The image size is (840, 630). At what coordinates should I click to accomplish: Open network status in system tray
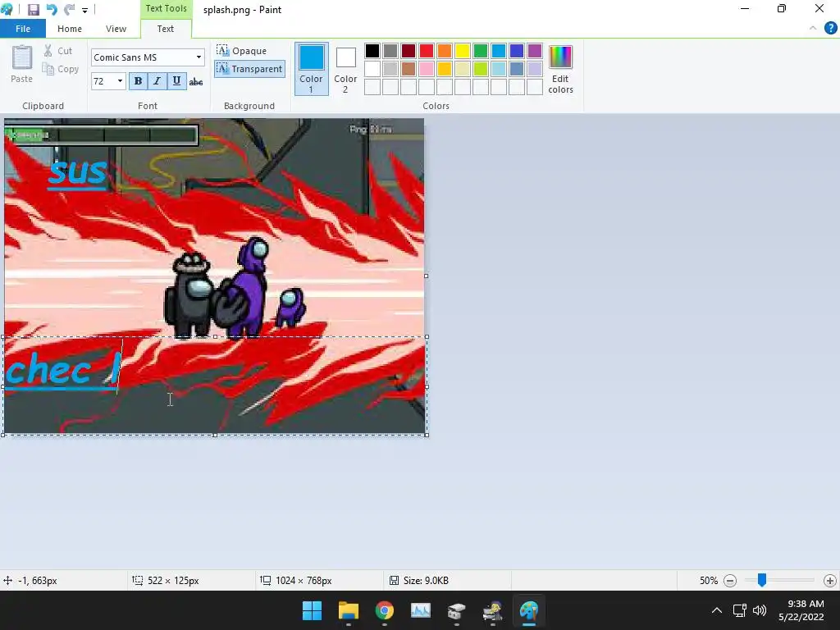coord(740,610)
